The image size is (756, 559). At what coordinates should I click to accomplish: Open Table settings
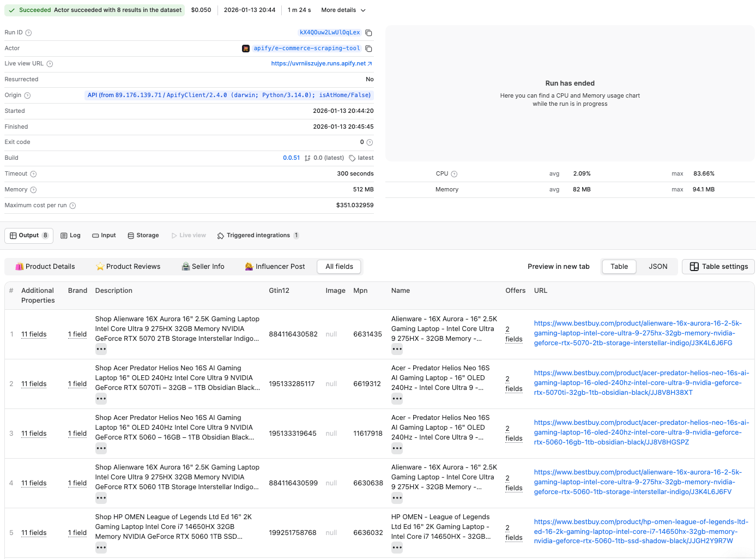[718, 267]
